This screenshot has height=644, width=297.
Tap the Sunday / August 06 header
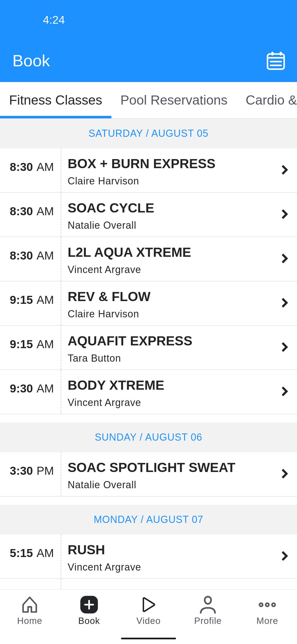pos(148,437)
